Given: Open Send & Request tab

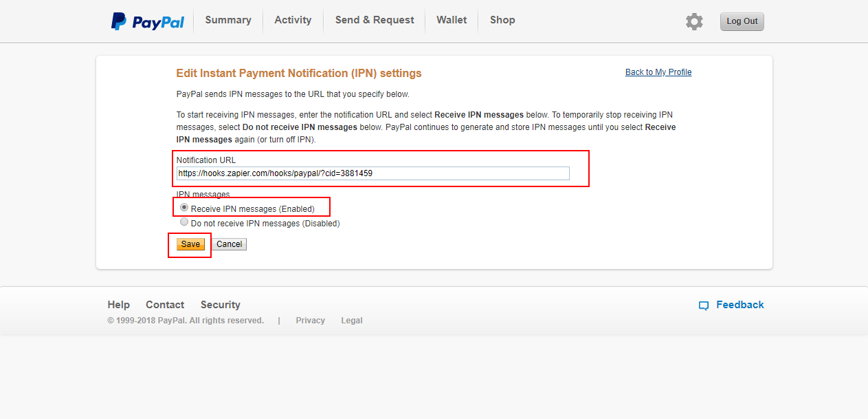Looking at the screenshot, I should [x=375, y=20].
